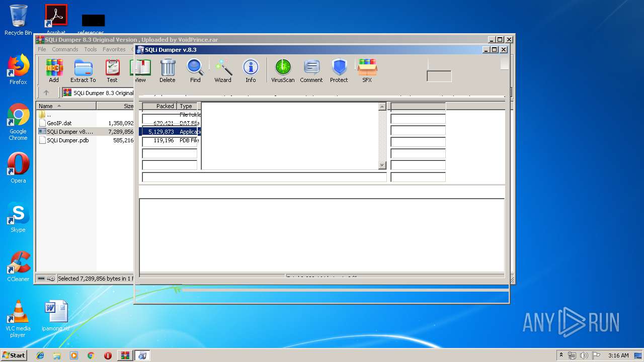The image size is (644, 362).
Task: Click the Opera taskbar icon
Action: (x=108, y=355)
